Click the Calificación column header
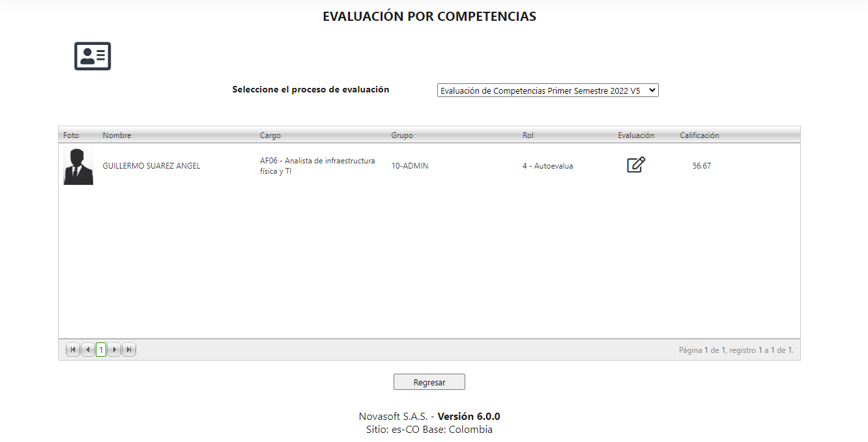Screen dimensions: 868x442 699,135
